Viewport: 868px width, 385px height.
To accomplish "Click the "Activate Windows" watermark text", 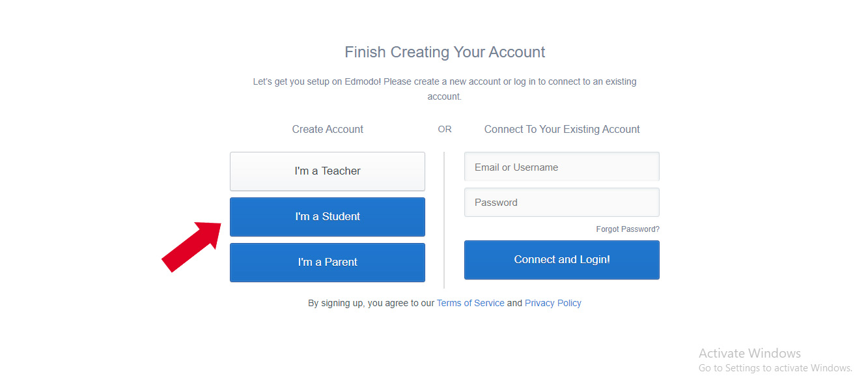I will (749, 352).
